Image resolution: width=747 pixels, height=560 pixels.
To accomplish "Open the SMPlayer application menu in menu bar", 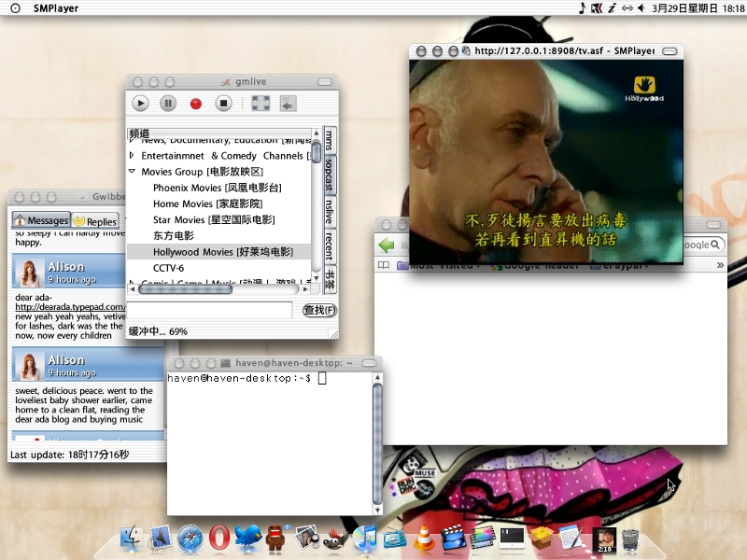I will 56,8.
